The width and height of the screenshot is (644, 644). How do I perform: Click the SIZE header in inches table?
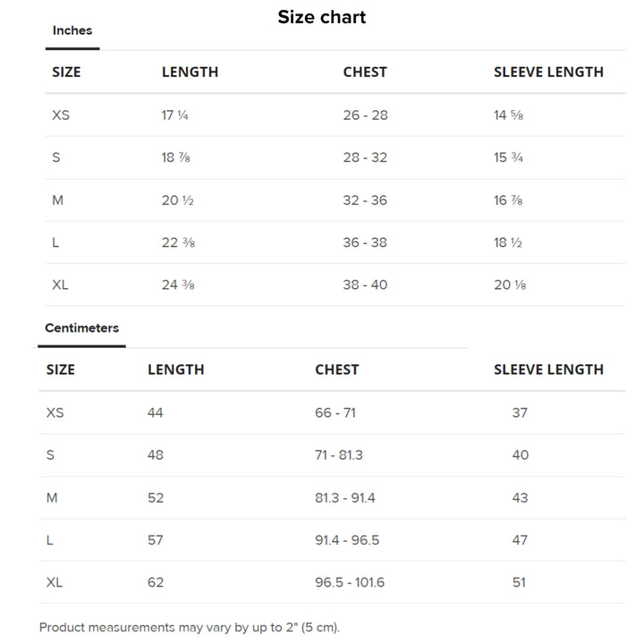pos(66,72)
